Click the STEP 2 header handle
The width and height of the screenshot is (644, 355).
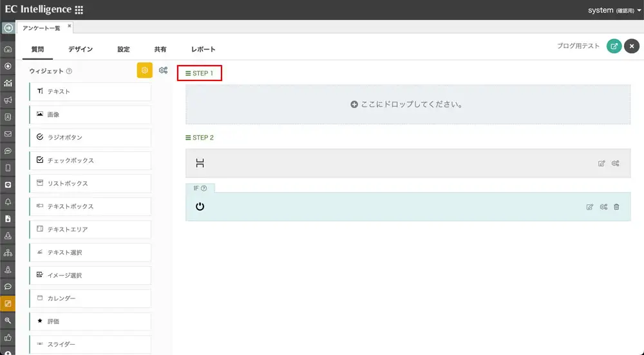[x=199, y=138]
